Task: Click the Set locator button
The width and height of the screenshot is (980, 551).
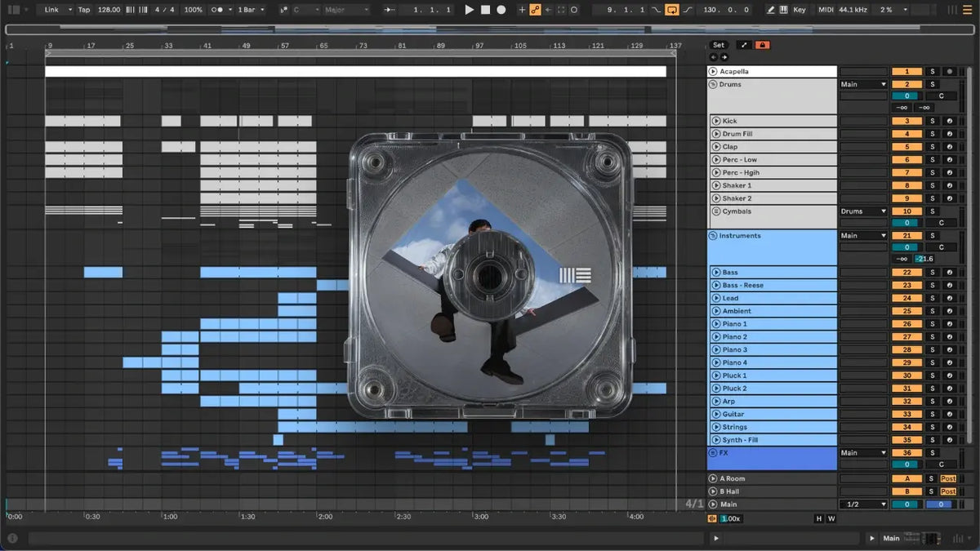Action: click(718, 45)
